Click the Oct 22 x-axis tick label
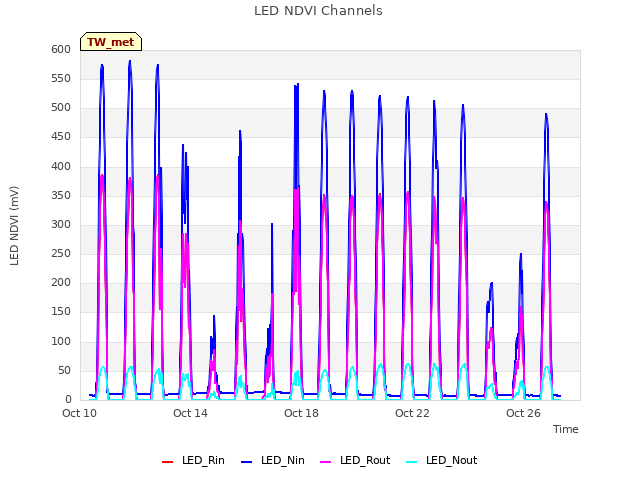The width and height of the screenshot is (640, 480). [x=412, y=413]
